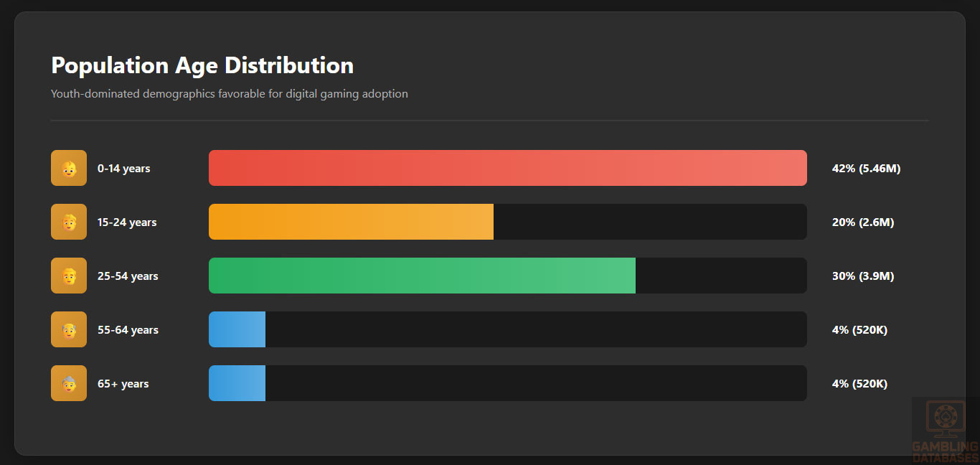Click the icon beside 15-24 years

click(69, 222)
